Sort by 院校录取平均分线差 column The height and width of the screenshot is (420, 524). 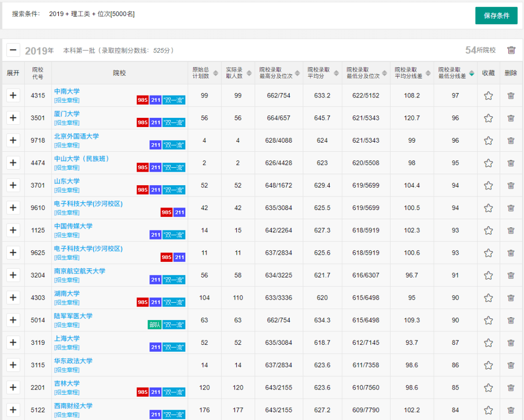click(428, 73)
